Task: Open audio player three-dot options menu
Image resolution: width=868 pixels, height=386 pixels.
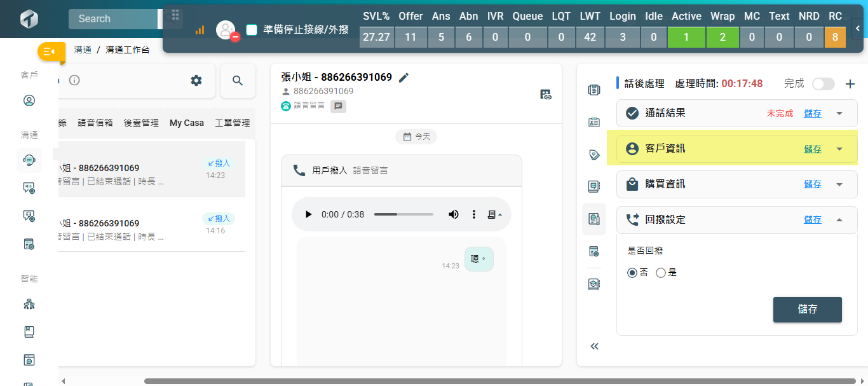Action: pyautogui.click(x=473, y=214)
